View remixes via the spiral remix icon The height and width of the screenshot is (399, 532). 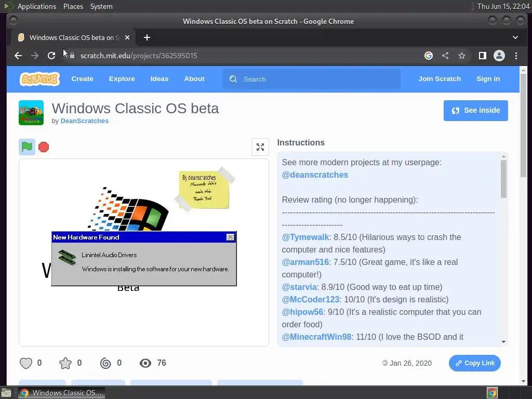(105, 363)
